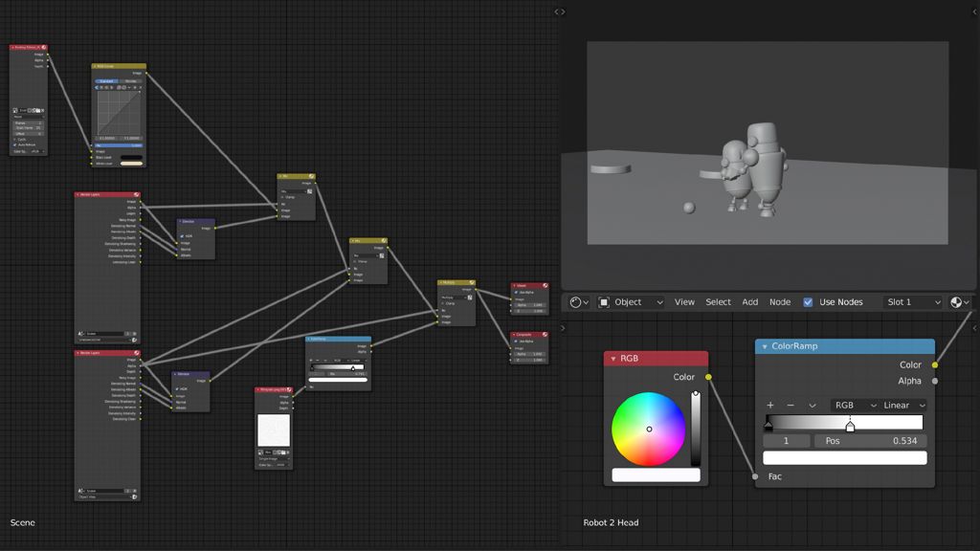Add a color stop with the ColorRamp plus button
Image resolution: width=980 pixels, height=551 pixels.
point(770,405)
